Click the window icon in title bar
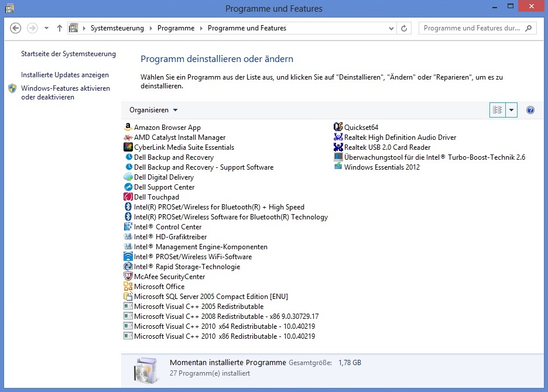 coord(9,8)
